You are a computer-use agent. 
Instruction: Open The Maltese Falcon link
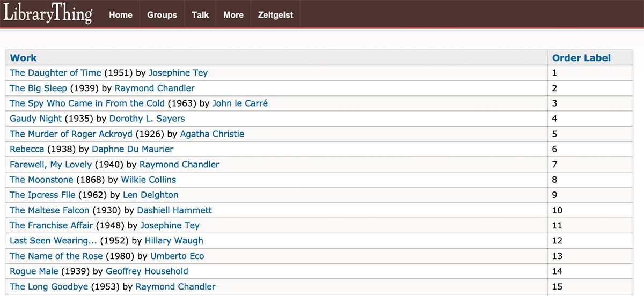pos(50,210)
